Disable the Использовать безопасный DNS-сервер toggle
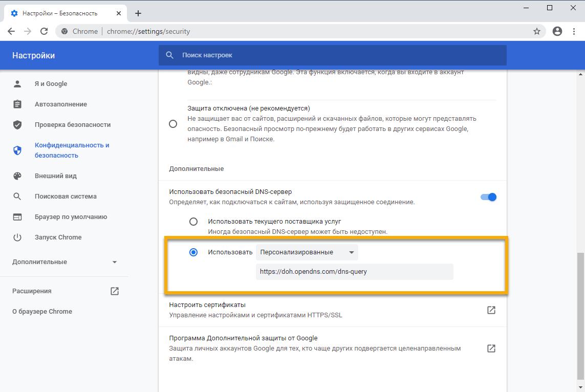Image resolution: width=585 pixels, height=392 pixels. click(x=488, y=197)
